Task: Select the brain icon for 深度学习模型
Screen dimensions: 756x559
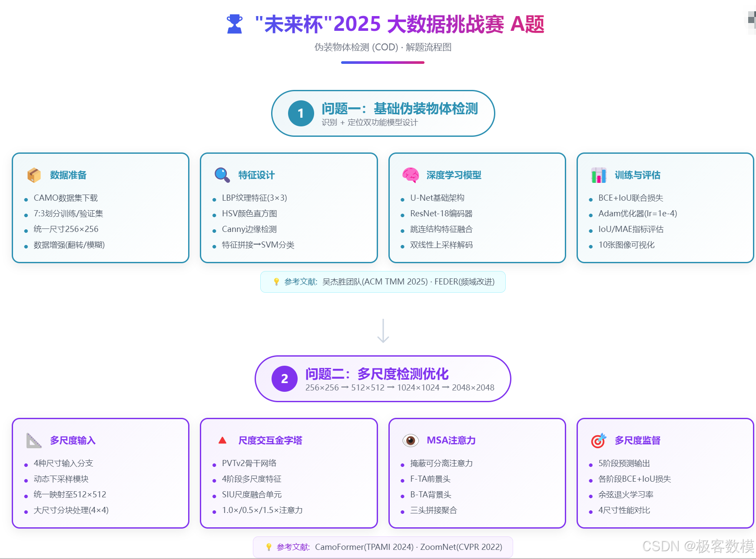Action: [410, 175]
